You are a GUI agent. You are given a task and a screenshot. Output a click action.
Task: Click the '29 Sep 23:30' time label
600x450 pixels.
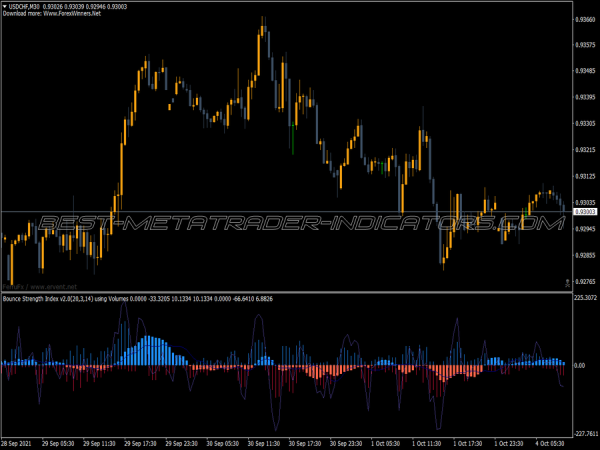point(181,444)
